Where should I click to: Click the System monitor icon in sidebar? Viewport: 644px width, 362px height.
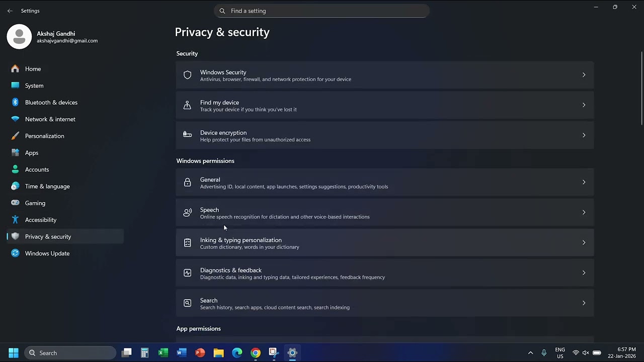pos(15,85)
